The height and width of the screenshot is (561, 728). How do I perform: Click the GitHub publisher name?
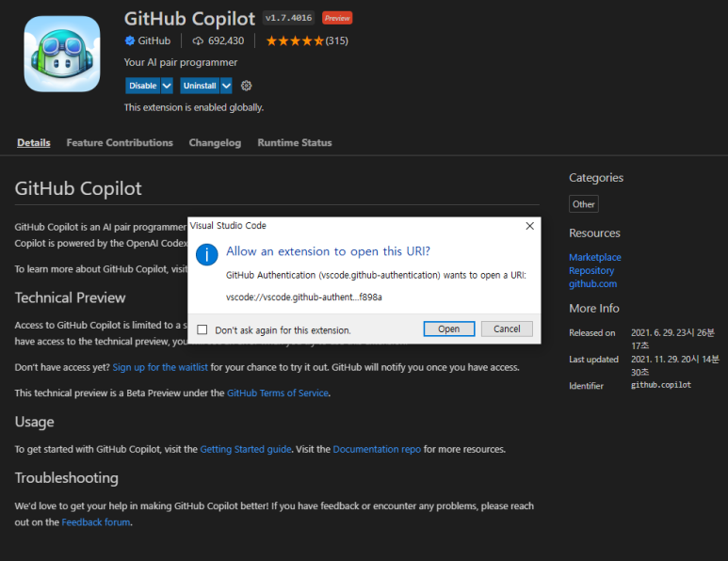click(x=154, y=40)
